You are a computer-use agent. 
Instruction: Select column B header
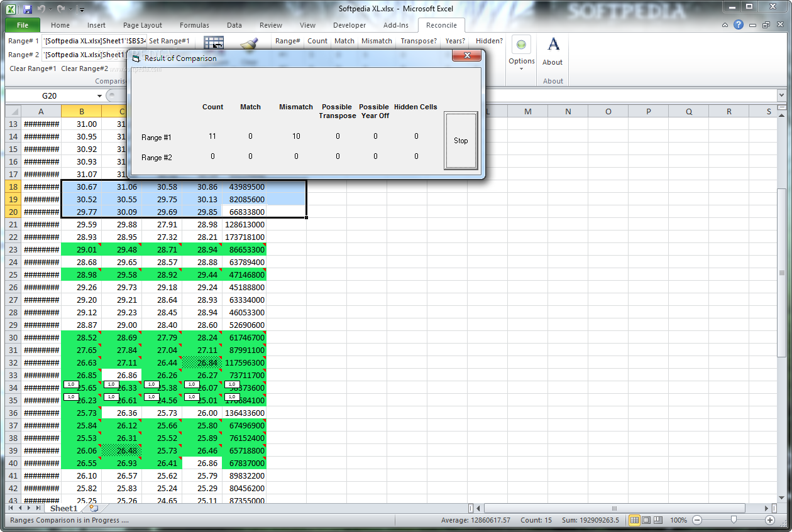(x=82, y=112)
